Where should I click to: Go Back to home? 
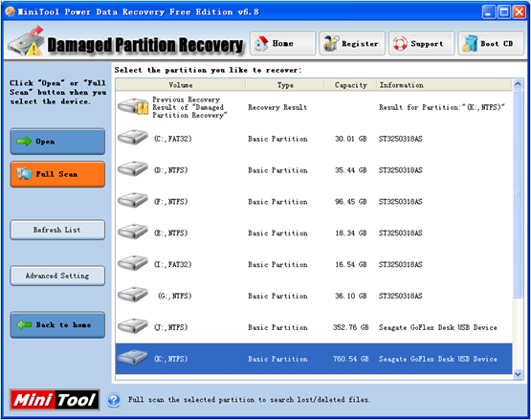coord(57,325)
